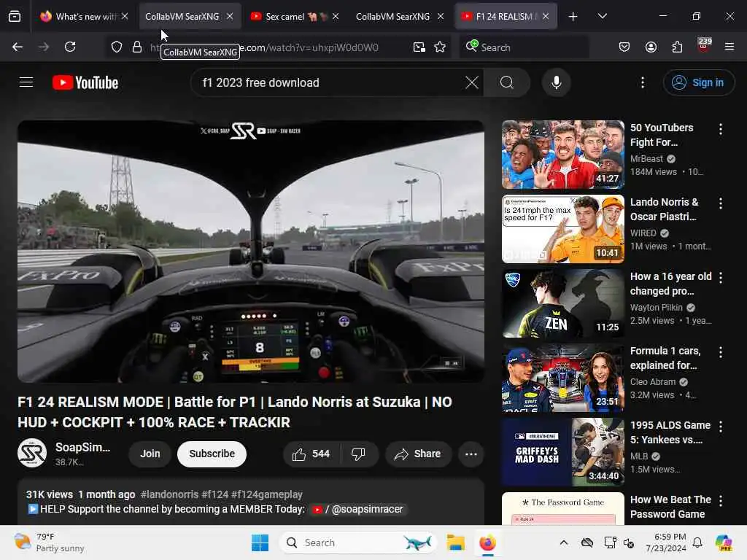
Task: Open more actions ellipsis under video
Action: tap(471, 454)
